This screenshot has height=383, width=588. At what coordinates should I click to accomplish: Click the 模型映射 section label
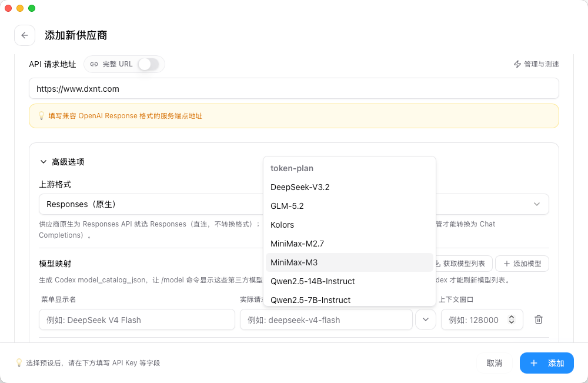point(55,264)
